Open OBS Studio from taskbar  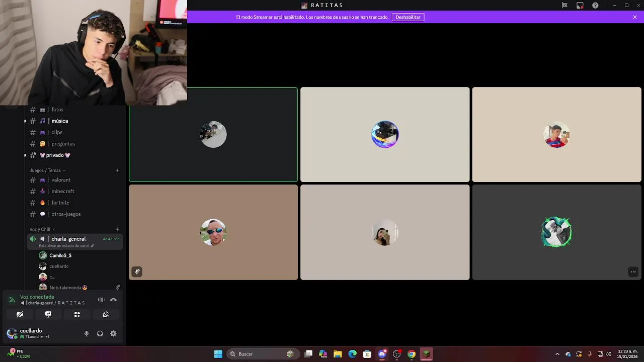[x=396, y=354]
